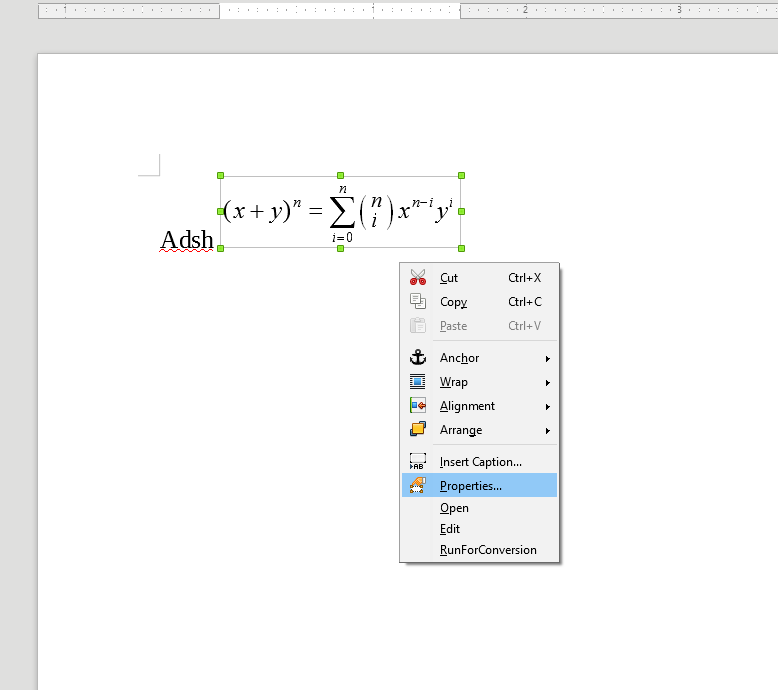Click the bottom-center resize handle of formula

click(x=340, y=248)
